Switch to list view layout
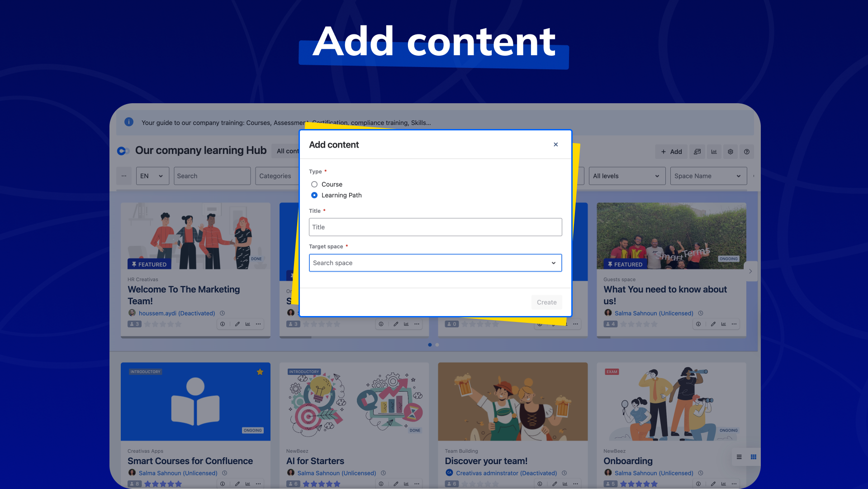 (x=739, y=457)
